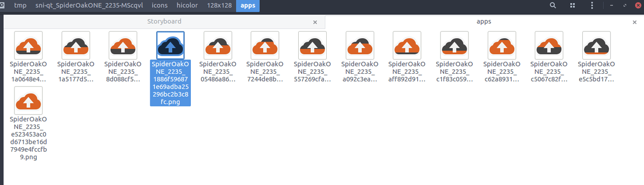The width and height of the screenshot is (644, 185).
Task: Close the Storyboard tab
Action: pyautogui.click(x=315, y=22)
